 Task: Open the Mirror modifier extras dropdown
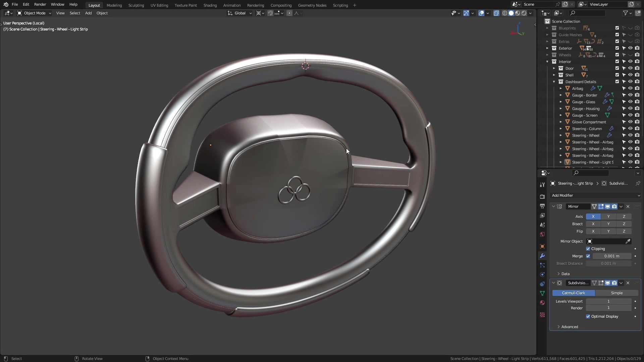621,206
